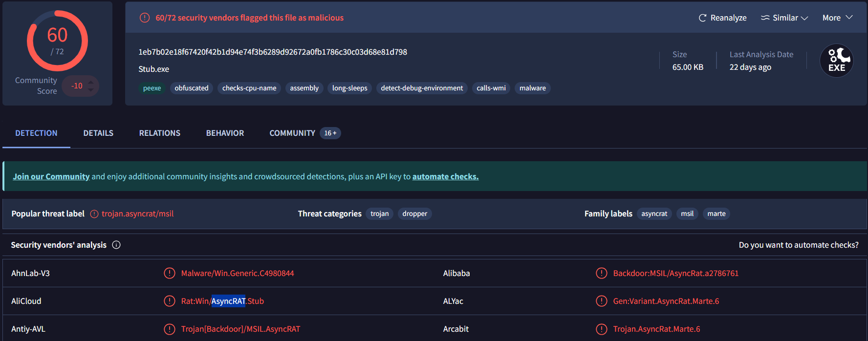Click Rat:Win/AsyncRAT.Stub detection text
The image size is (868, 341).
[222, 301]
